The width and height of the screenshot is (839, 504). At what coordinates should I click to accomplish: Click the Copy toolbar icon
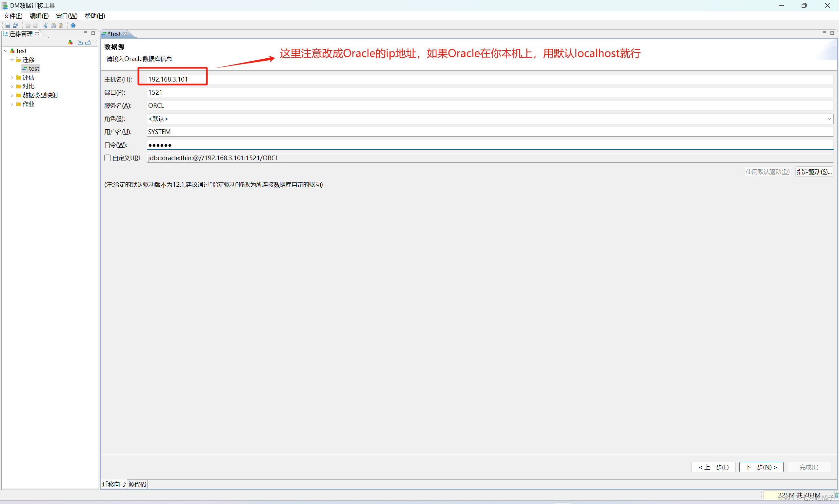pos(53,25)
